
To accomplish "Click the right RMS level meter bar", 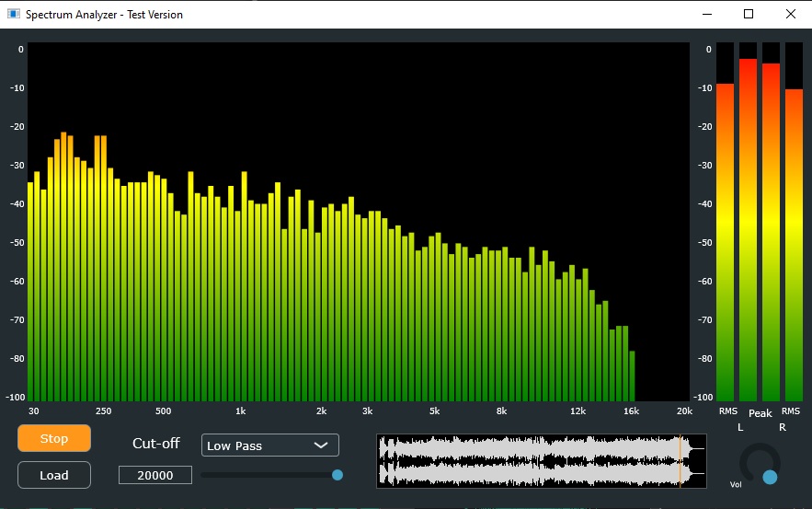I will (x=794, y=244).
